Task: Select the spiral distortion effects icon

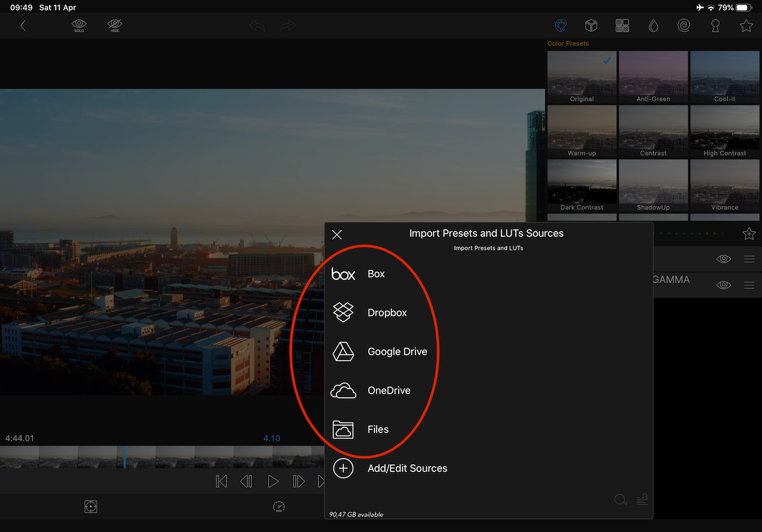Action: (684, 26)
